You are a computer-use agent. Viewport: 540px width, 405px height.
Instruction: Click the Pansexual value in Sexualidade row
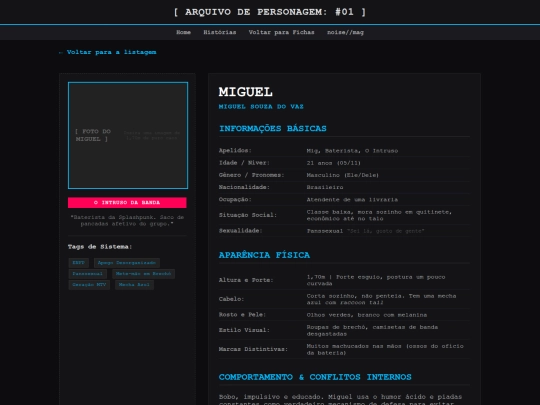pyautogui.click(x=325, y=231)
